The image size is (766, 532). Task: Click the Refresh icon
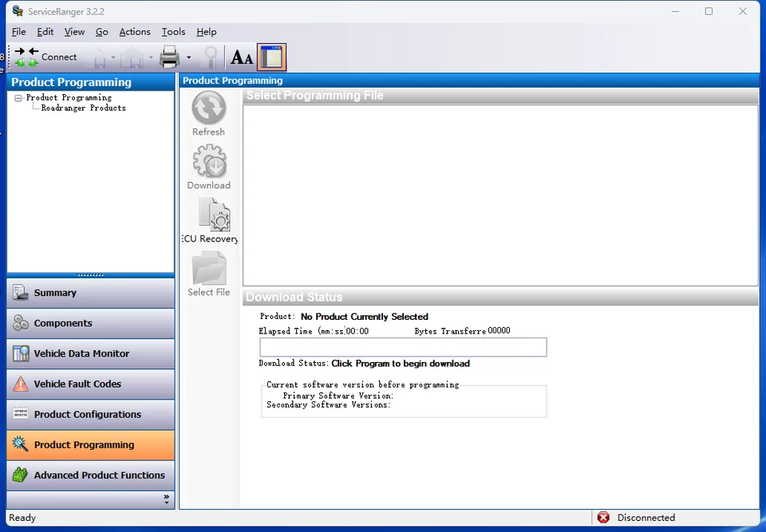(x=208, y=108)
